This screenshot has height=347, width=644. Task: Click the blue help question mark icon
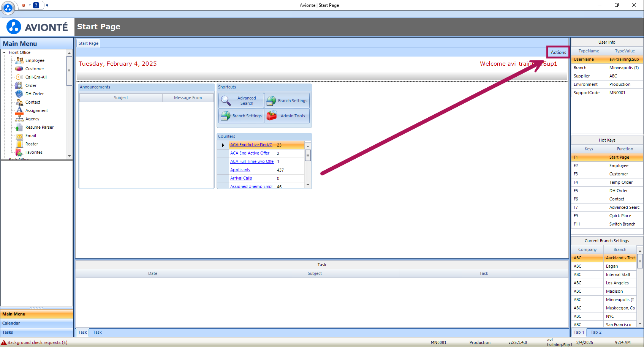tap(36, 5)
